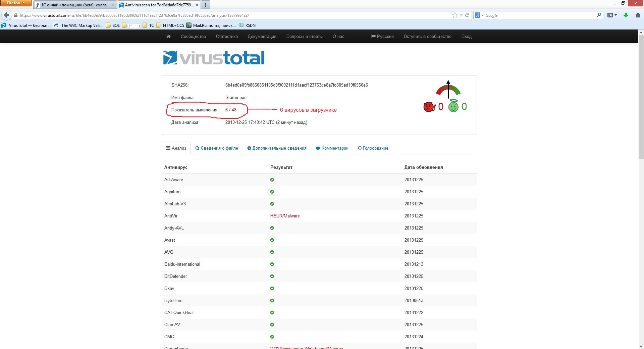
Task: Open the HTML+CCS bookmarks folder
Action: (170, 25)
